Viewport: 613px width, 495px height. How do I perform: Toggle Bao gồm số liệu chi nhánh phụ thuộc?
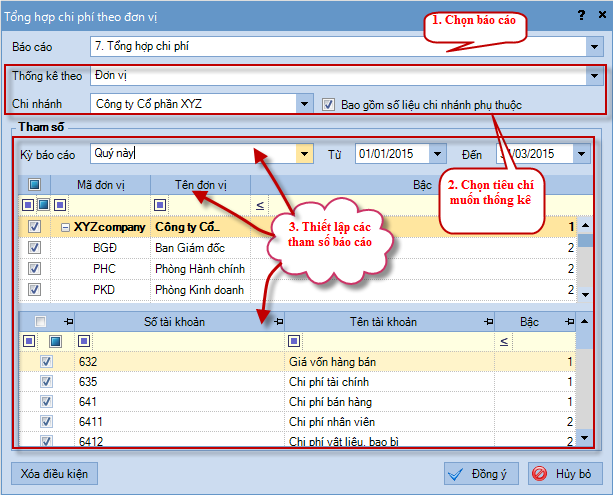coord(328,105)
